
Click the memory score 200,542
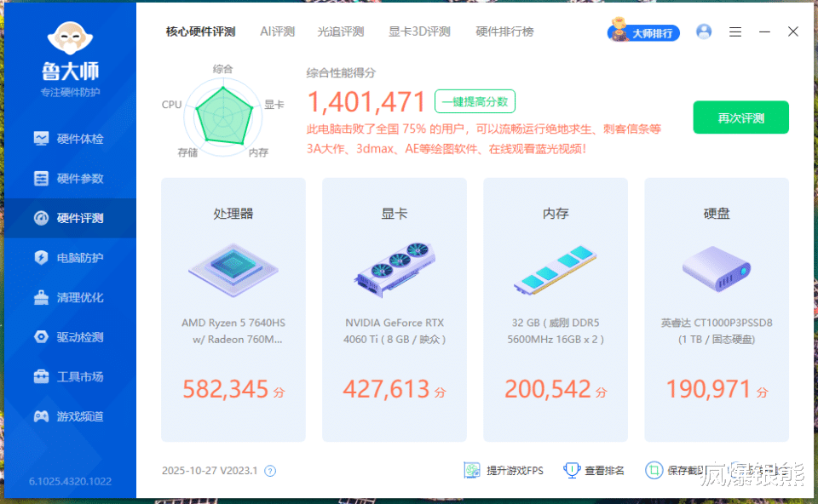(x=547, y=389)
